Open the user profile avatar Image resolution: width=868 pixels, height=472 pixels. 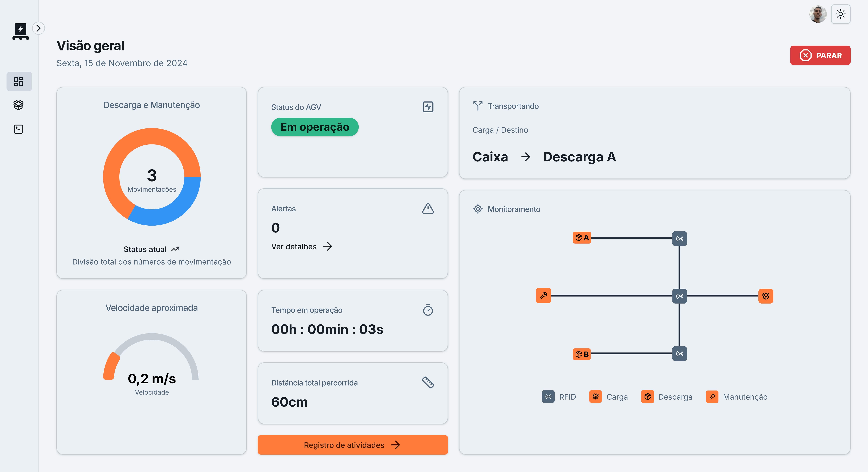[x=818, y=14]
